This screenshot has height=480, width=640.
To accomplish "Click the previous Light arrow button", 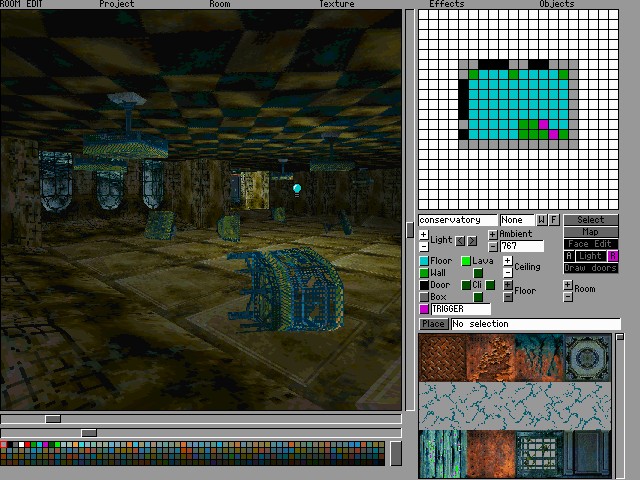I will click(460, 241).
